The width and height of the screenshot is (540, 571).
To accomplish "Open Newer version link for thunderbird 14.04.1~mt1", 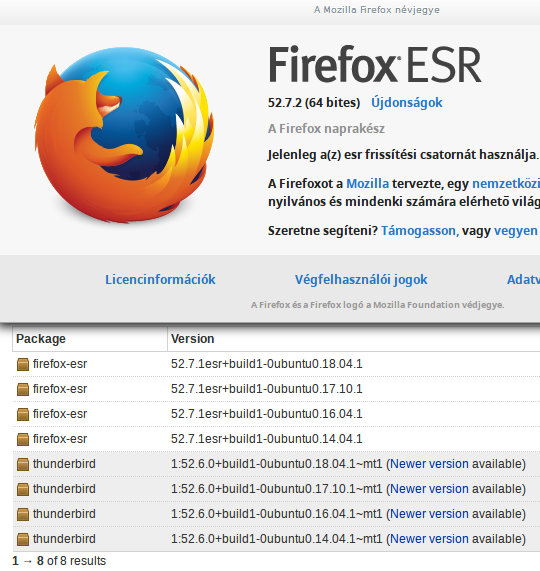I will [x=429, y=539].
